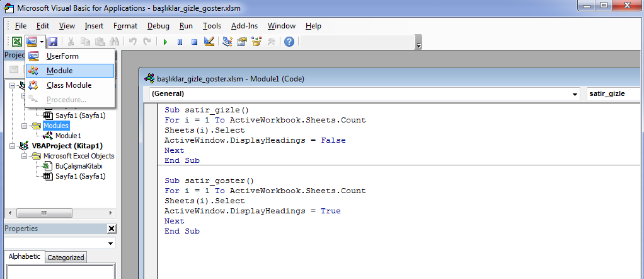Open the (General) object dropdown
Viewport: 644px width, 279px height.
[x=575, y=94]
